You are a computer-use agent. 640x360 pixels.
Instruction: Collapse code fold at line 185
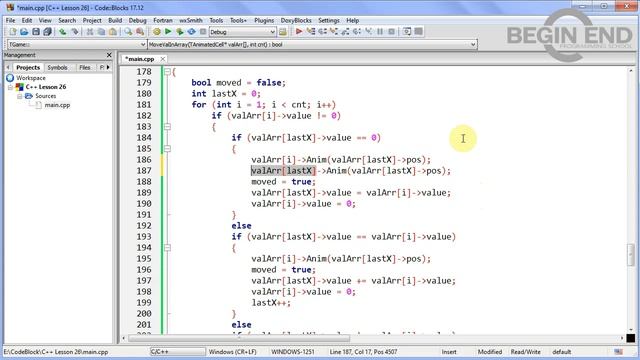pos(167,149)
